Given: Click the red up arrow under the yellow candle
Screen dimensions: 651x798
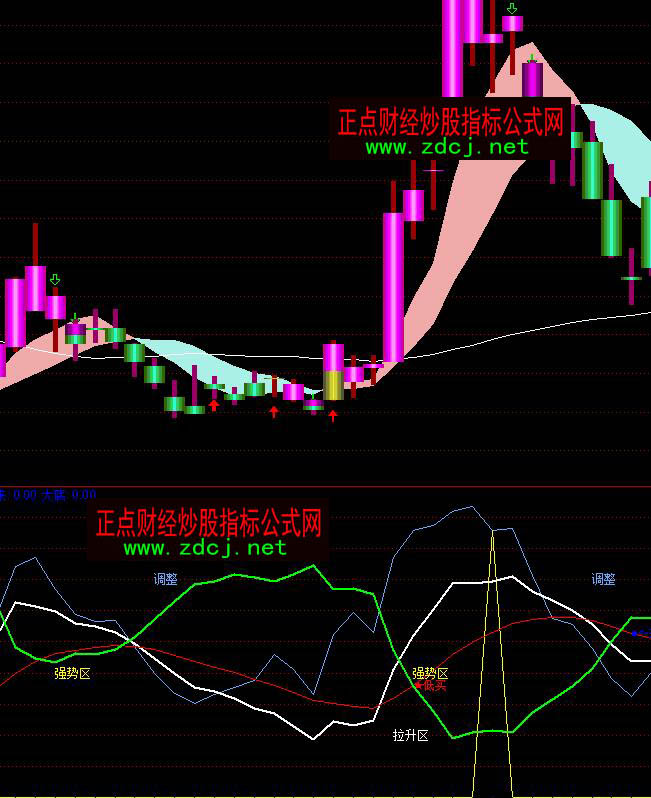Looking at the screenshot, I should point(333,415).
